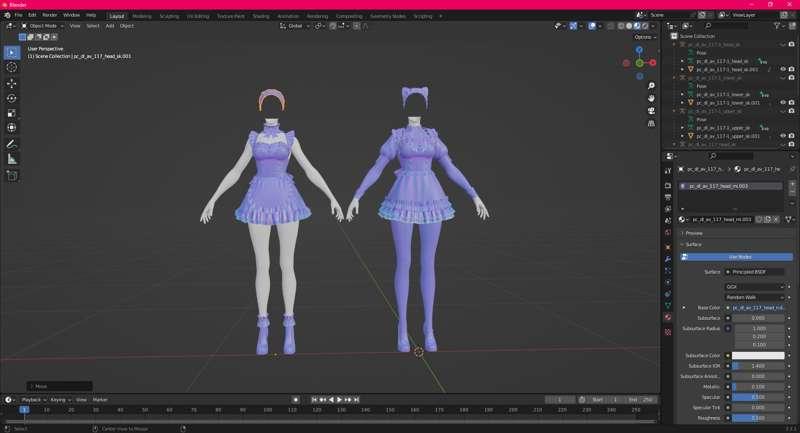Open the Tool properties tab
The image size is (800, 433).
point(668,171)
